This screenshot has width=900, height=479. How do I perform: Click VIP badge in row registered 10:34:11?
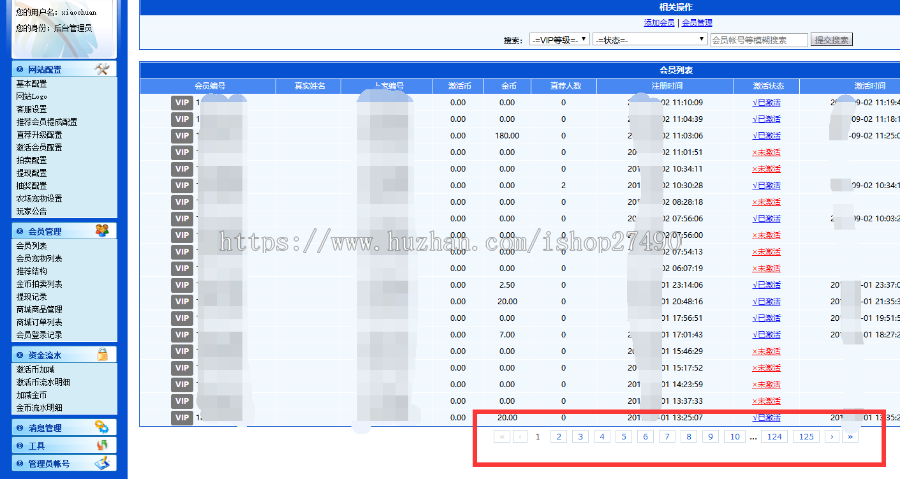(182, 169)
